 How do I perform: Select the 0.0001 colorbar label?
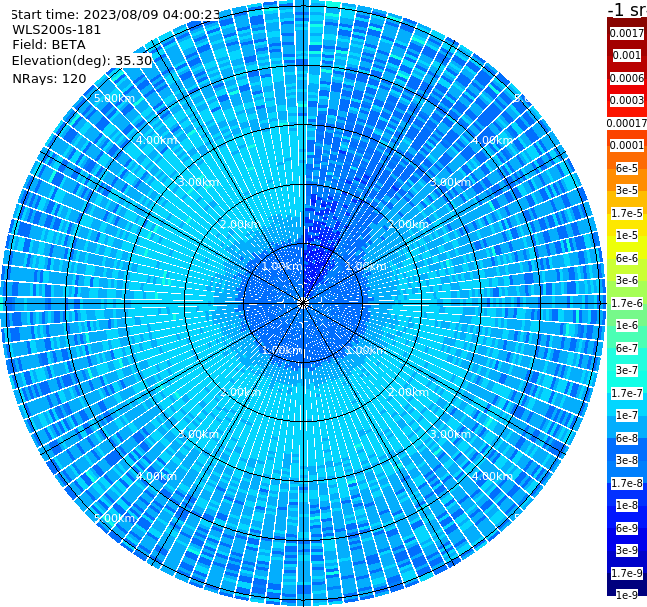pyautogui.click(x=627, y=145)
